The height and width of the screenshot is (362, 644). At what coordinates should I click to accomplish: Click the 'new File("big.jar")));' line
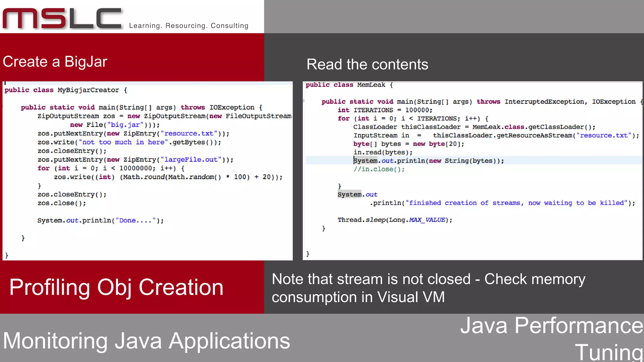tap(115, 125)
